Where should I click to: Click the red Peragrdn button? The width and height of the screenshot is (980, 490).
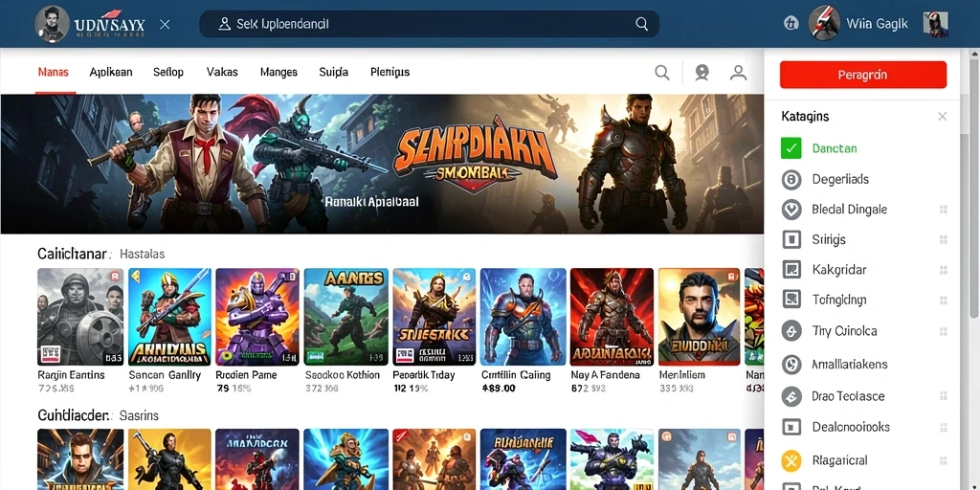click(862, 75)
